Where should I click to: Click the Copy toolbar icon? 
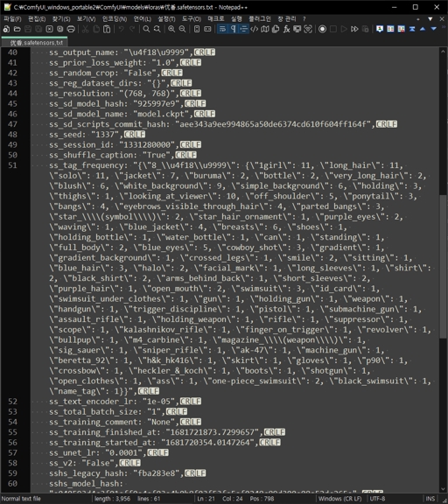(x=95, y=29)
